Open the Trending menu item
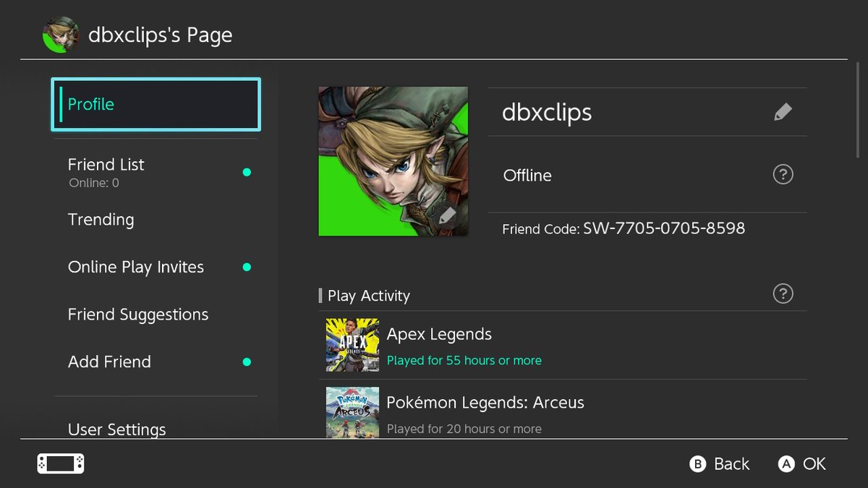 (156, 220)
